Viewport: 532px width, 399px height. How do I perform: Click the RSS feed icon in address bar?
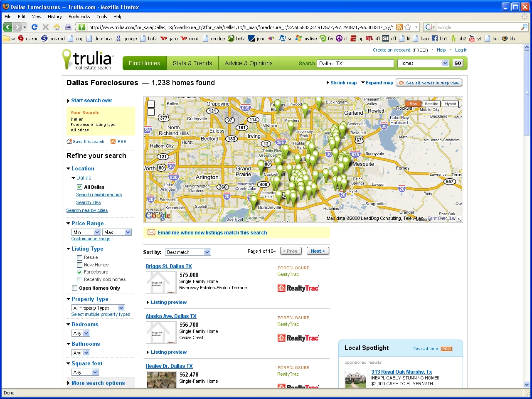399,27
